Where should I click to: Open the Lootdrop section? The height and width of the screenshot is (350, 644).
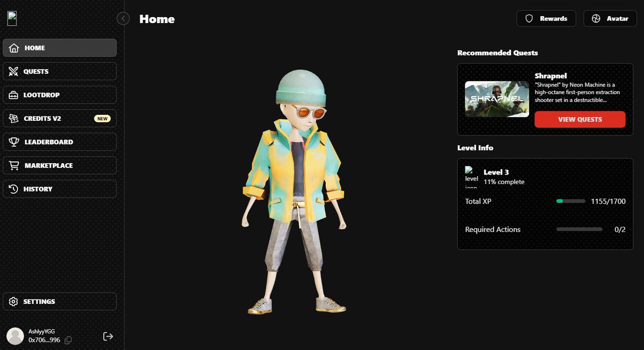pos(60,95)
